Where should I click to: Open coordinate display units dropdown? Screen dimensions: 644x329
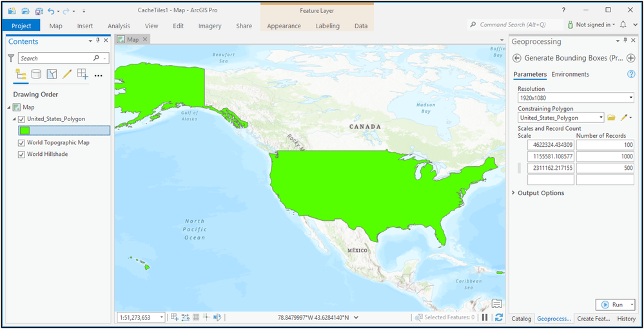click(356, 317)
